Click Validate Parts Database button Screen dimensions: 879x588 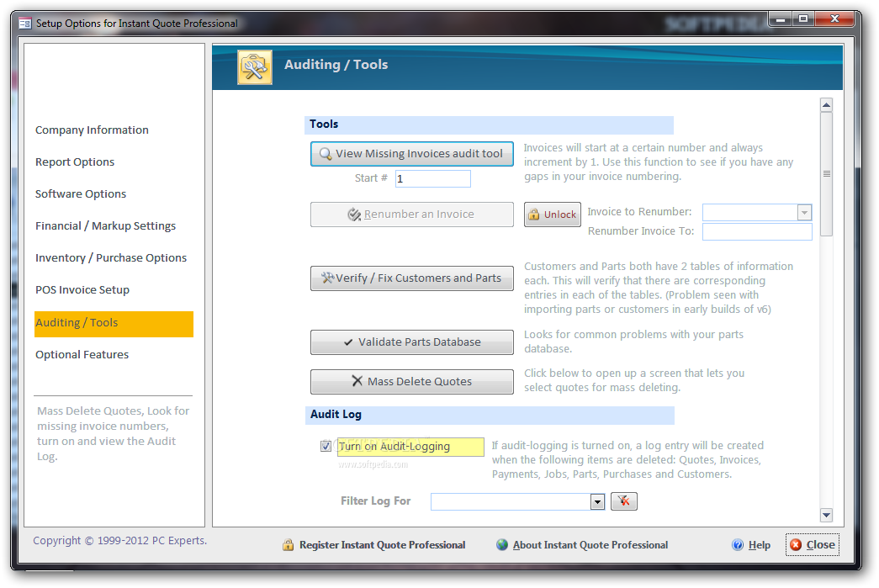[412, 342]
